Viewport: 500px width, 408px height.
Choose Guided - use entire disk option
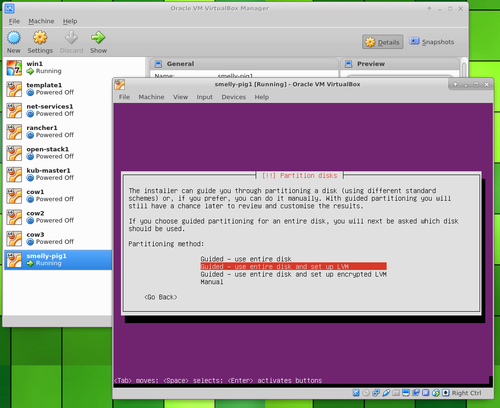click(x=246, y=259)
